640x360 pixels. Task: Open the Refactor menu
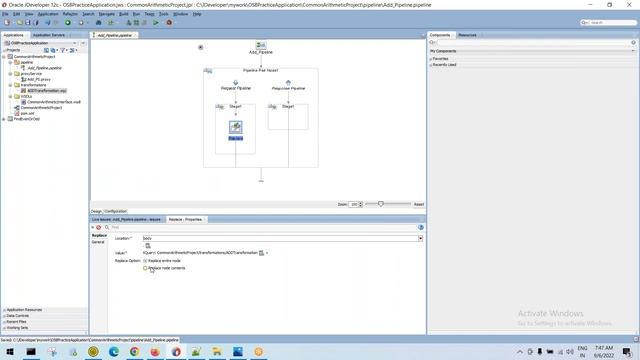coord(70,14)
